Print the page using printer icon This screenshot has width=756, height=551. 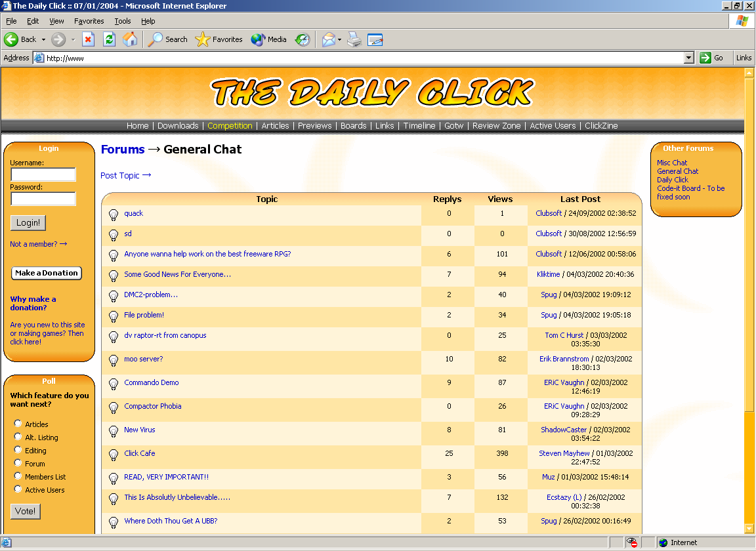point(354,39)
